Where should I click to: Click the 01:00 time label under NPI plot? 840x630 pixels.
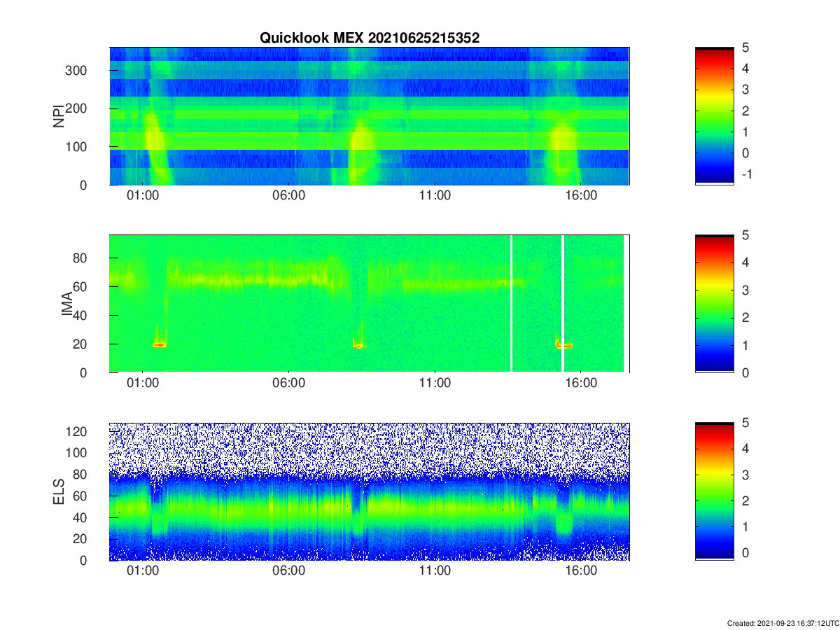click(142, 196)
